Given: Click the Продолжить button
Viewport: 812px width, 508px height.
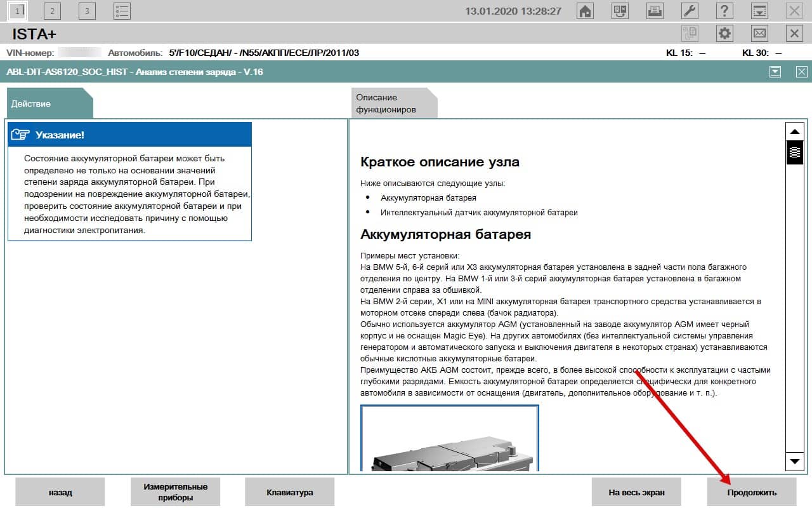Looking at the screenshot, I should 752,492.
